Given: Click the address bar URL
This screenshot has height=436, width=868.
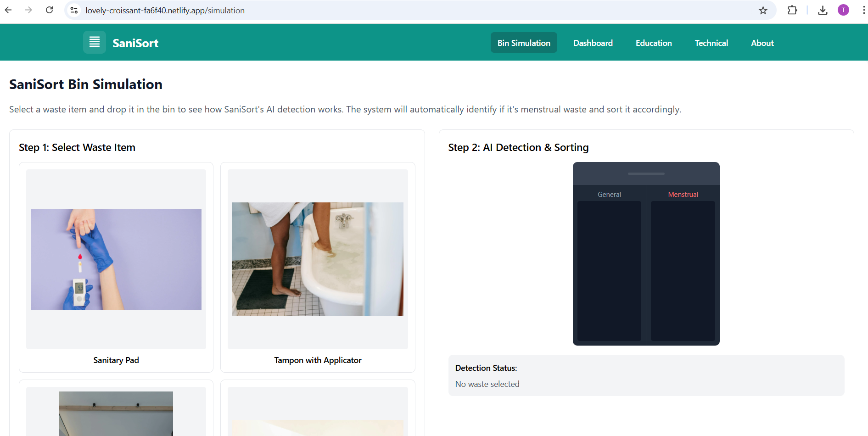Looking at the screenshot, I should pyautogui.click(x=165, y=10).
